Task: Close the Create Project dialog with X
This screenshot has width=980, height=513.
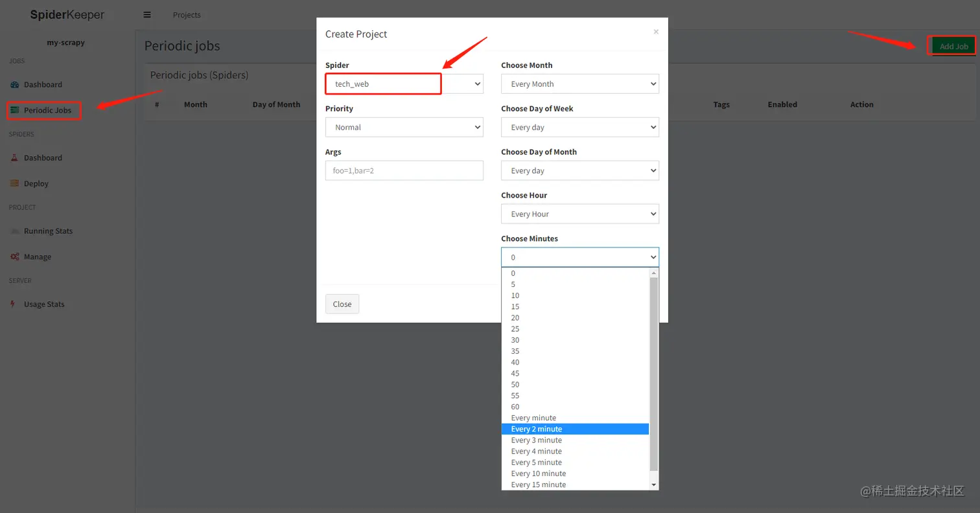Action: pos(656,32)
